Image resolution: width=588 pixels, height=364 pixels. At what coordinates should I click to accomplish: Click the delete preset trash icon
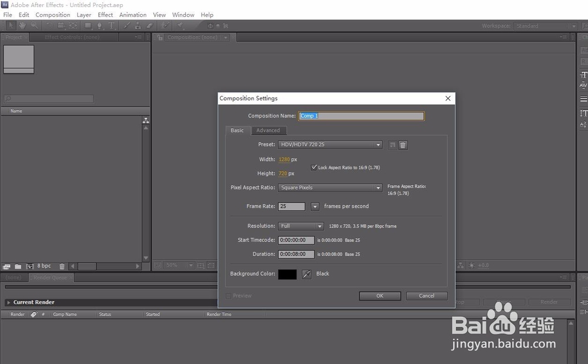(403, 145)
